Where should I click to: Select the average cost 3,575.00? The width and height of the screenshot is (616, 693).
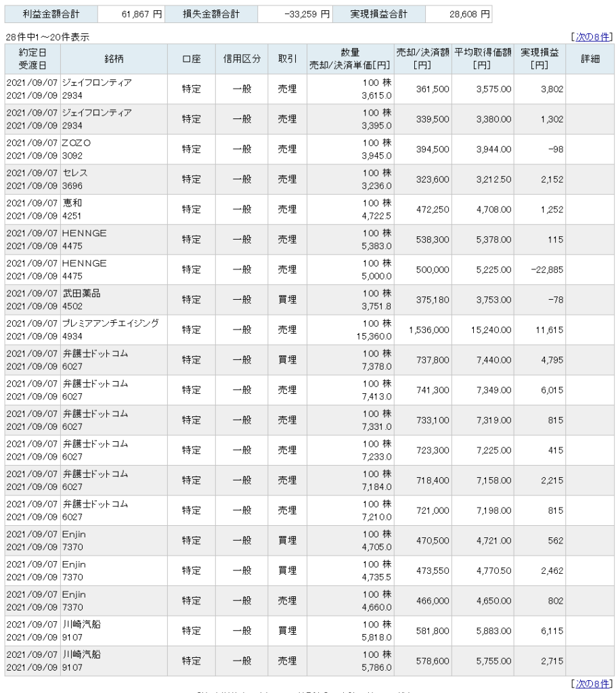(494, 89)
